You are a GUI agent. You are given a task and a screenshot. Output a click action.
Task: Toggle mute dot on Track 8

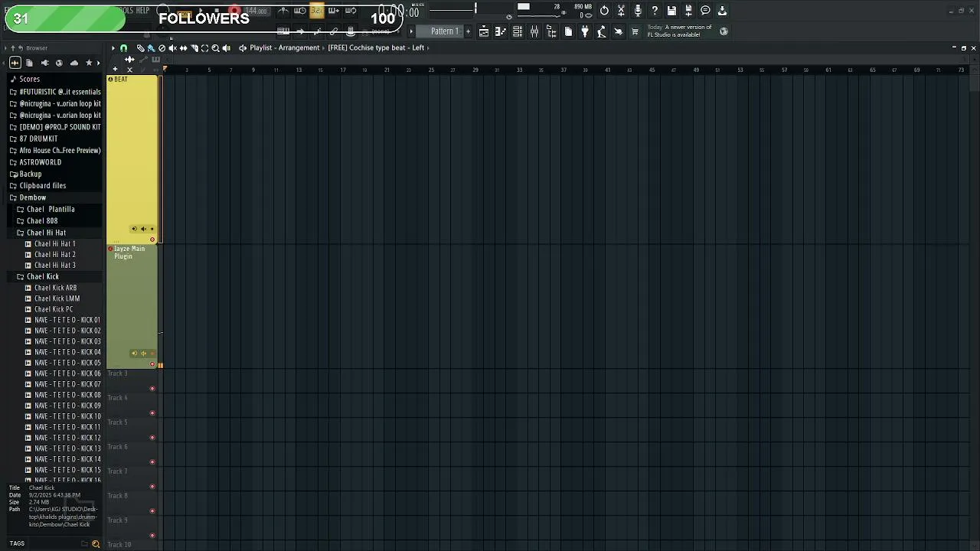[x=152, y=511]
